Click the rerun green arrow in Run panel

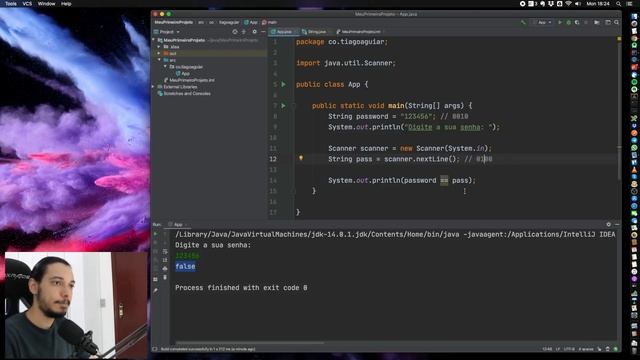coord(155,234)
